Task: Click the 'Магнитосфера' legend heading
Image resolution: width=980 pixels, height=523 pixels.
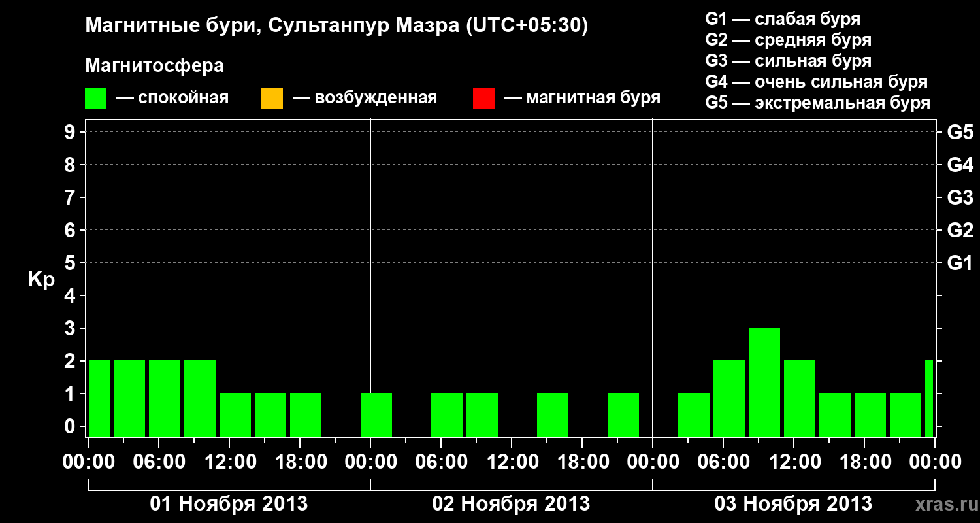Action: coord(154,66)
